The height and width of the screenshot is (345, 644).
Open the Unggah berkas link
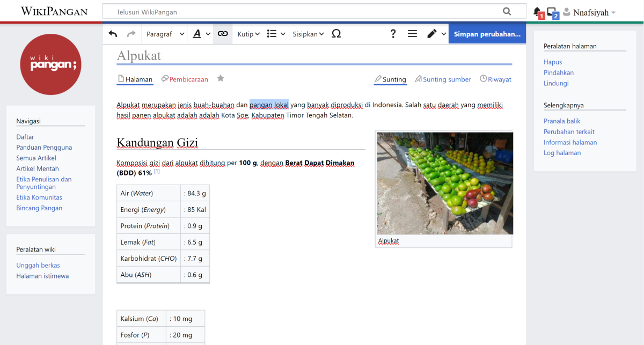pyautogui.click(x=38, y=265)
